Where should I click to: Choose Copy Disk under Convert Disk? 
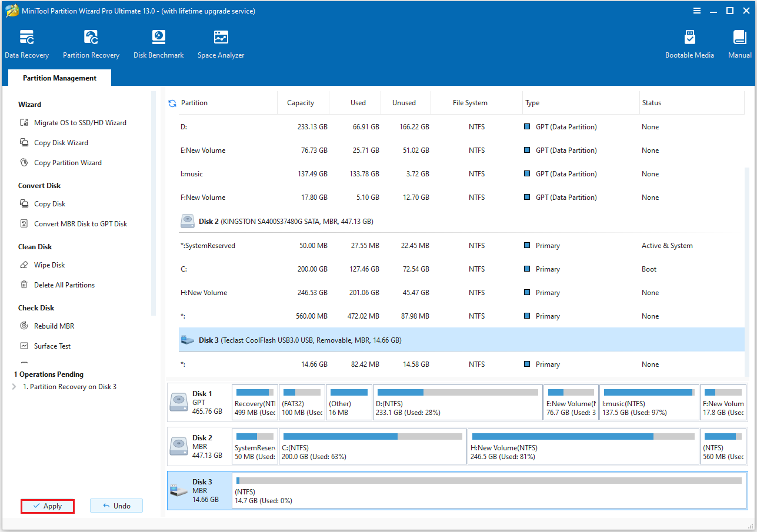[x=43, y=204]
